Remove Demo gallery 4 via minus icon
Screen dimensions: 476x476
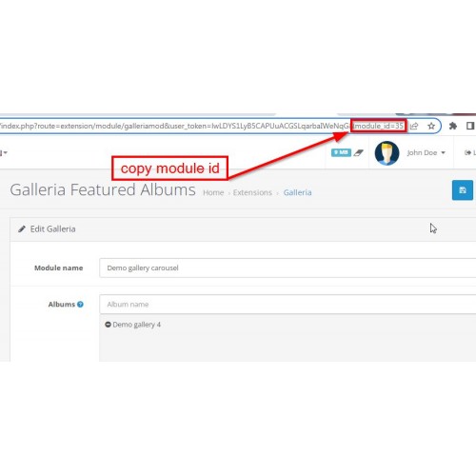coord(108,325)
